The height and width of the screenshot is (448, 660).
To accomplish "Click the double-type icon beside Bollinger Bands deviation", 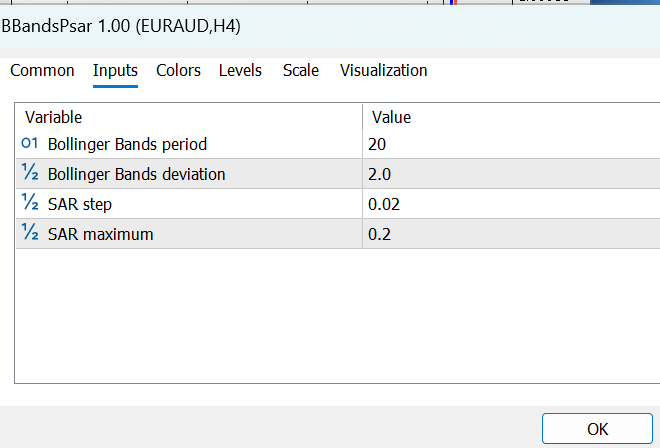I will coord(29,173).
